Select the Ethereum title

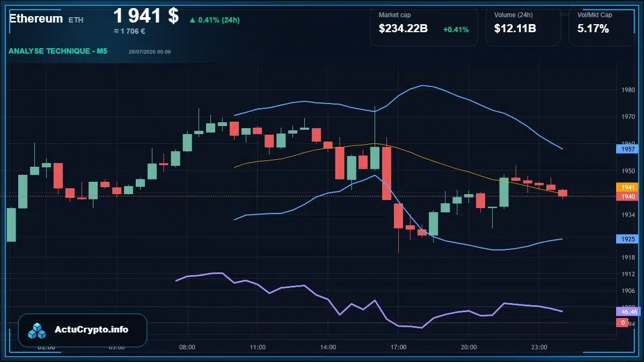[x=36, y=18]
